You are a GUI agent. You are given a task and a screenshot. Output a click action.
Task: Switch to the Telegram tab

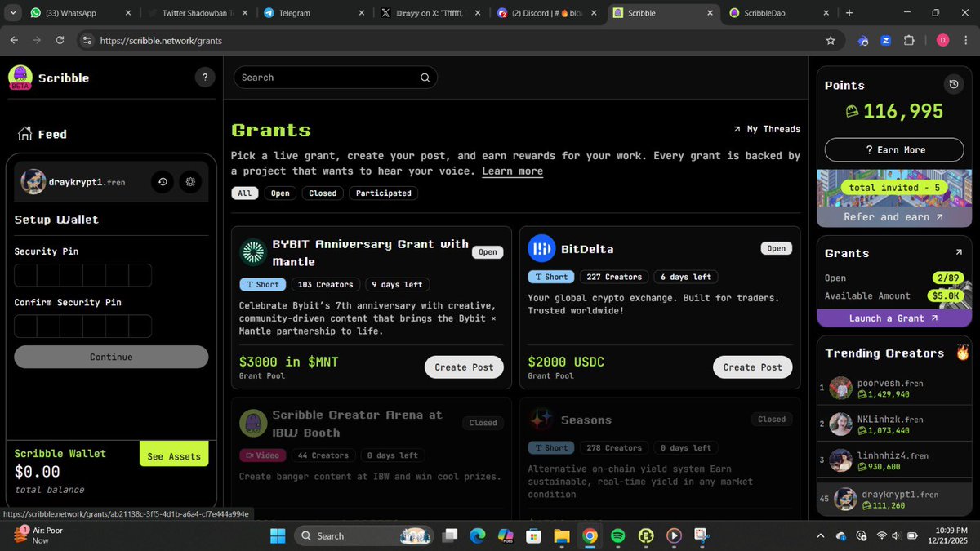[314, 13]
